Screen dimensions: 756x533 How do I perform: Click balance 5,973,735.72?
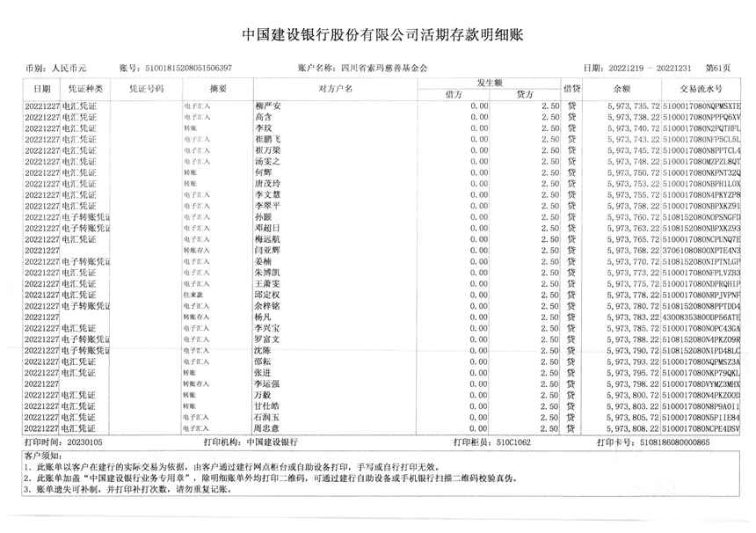(634, 106)
